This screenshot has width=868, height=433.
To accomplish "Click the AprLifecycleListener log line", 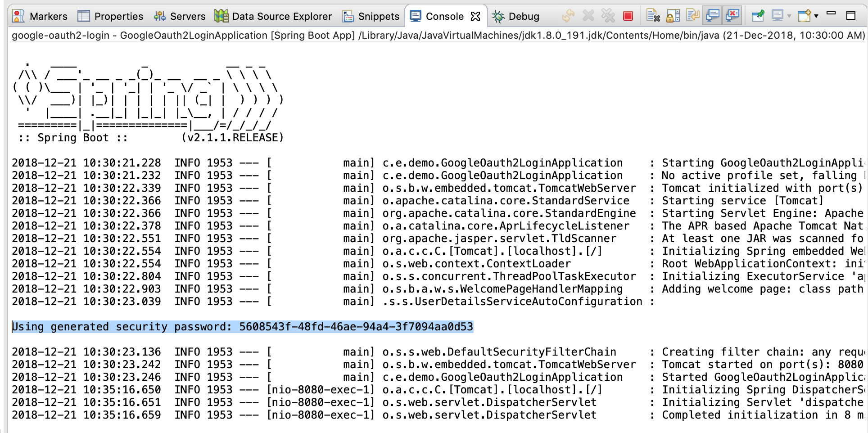I will pos(438,226).
